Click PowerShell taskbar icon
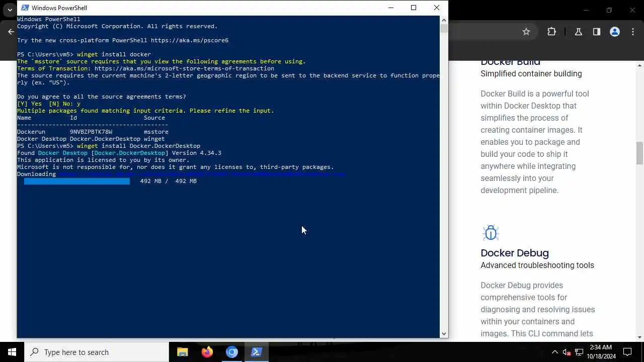This screenshot has width=644, height=362. (256, 352)
